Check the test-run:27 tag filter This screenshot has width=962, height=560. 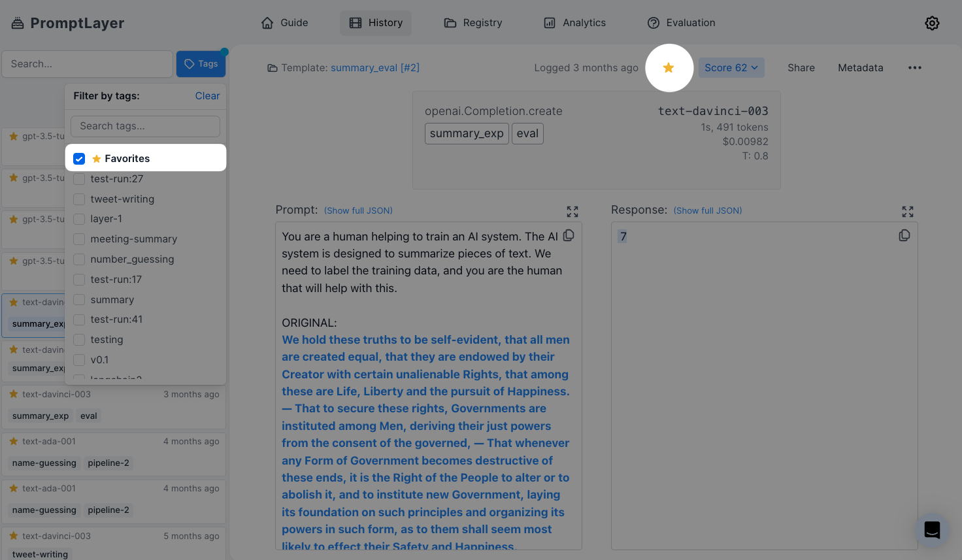tap(79, 179)
